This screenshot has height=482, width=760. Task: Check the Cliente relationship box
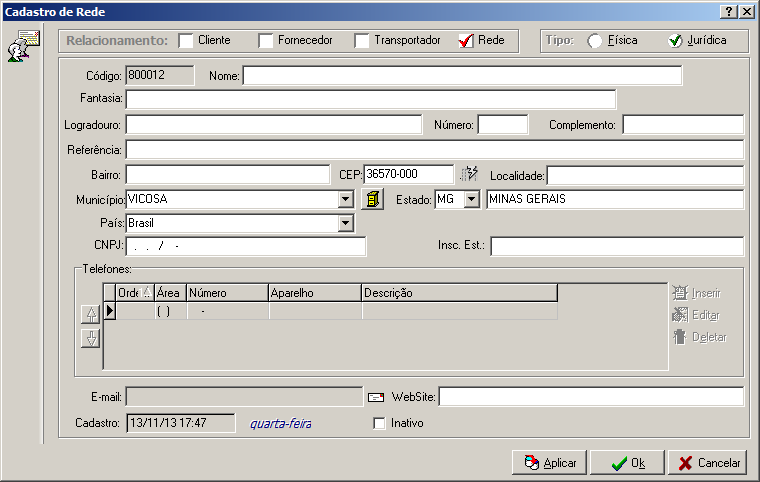(186, 41)
